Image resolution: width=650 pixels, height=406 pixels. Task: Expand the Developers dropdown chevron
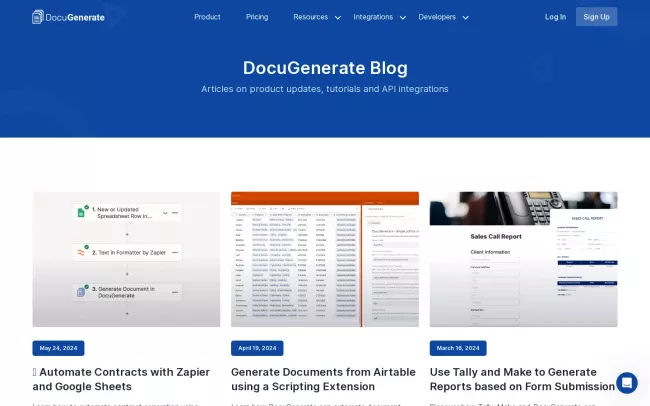466,17
